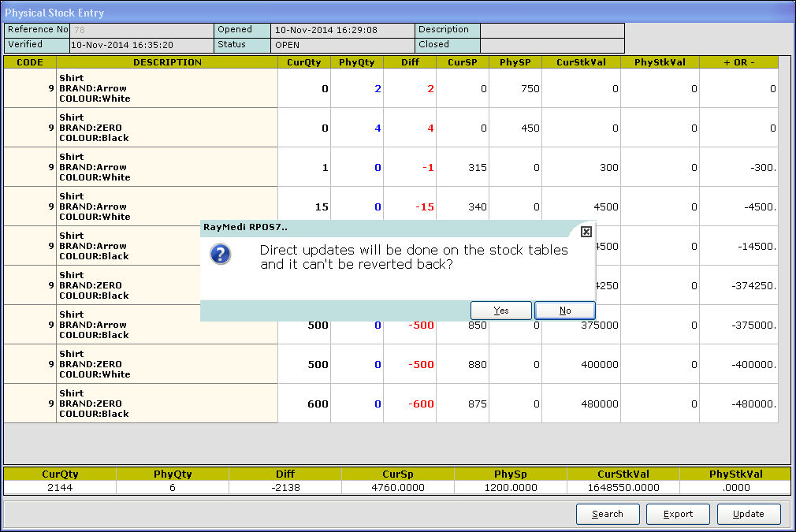The width and height of the screenshot is (796, 532).
Task: Click the blue question mark dialog icon
Action: (x=221, y=254)
